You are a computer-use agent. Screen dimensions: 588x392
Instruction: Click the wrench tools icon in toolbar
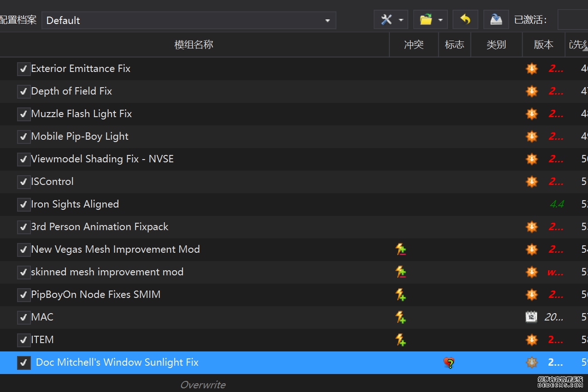tap(386, 20)
